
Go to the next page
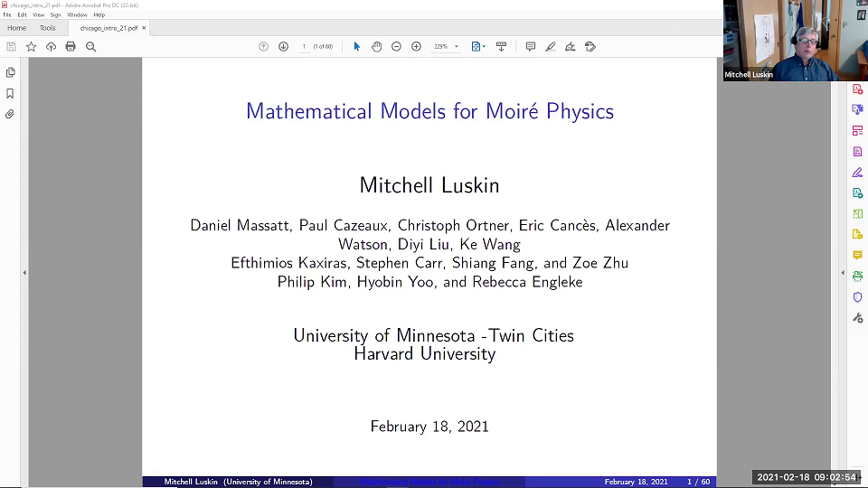[283, 47]
